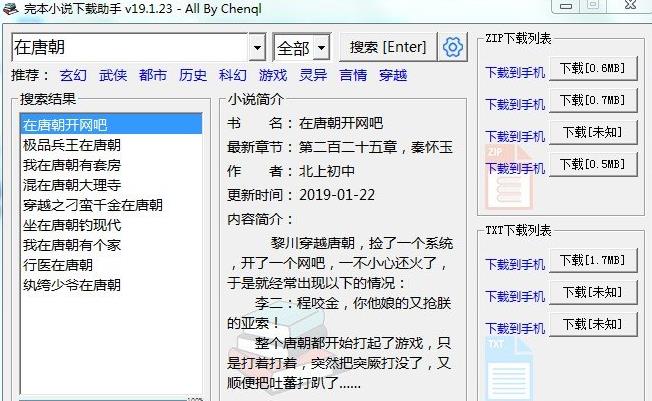Select the 历史 recommended genre

193,75
